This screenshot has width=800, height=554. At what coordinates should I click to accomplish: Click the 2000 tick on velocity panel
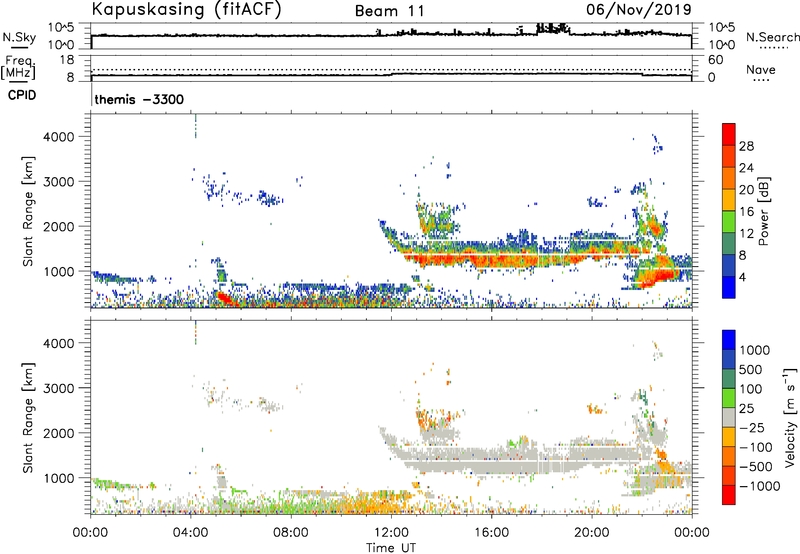58,433
